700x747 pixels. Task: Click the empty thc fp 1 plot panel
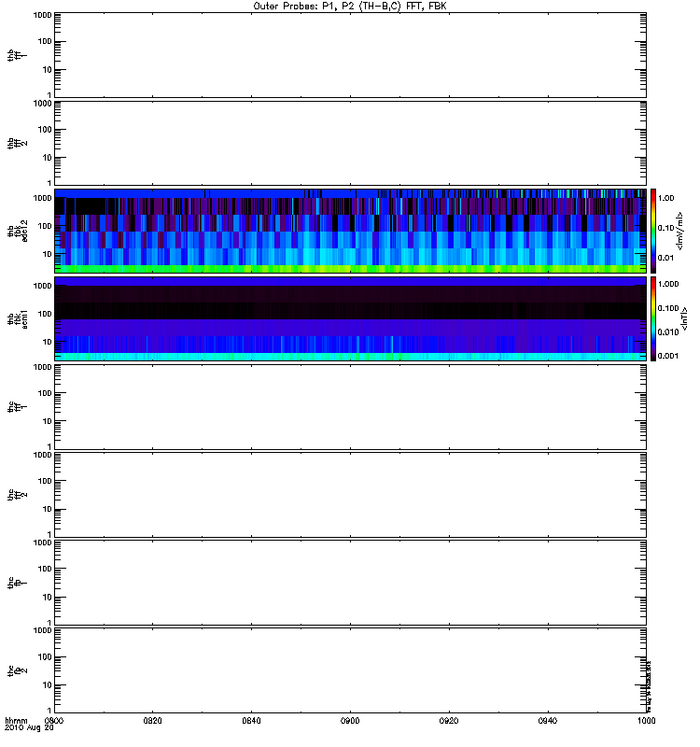351,582
